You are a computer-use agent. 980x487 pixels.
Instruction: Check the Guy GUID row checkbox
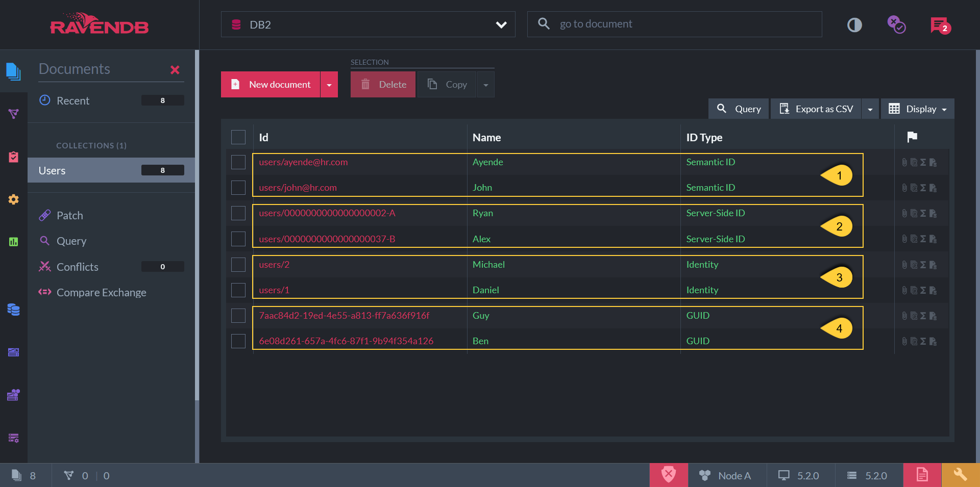(238, 316)
